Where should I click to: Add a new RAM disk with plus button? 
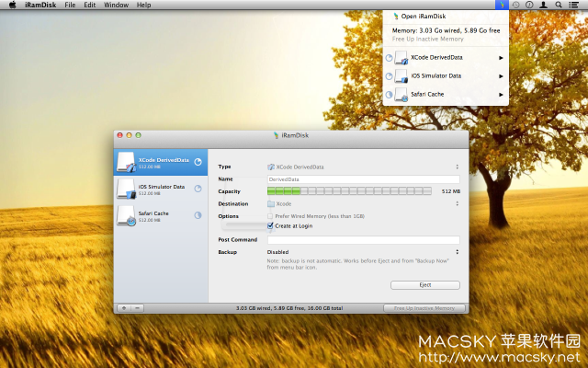[x=124, y=308]
